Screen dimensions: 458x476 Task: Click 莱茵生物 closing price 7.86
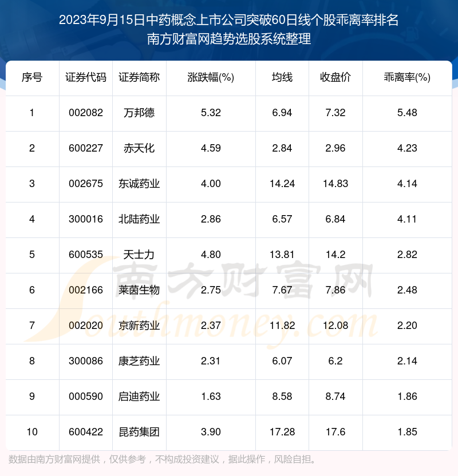pyautogui.click(x=335, y=290)
